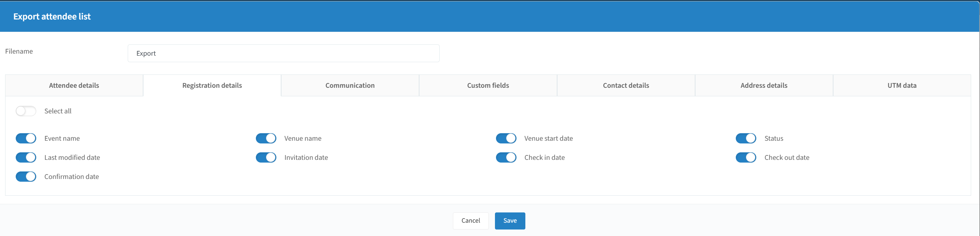The height and width of the screenshot is (236, 980).
Task: Select the Registration details tab
Action: coord(212,86)
